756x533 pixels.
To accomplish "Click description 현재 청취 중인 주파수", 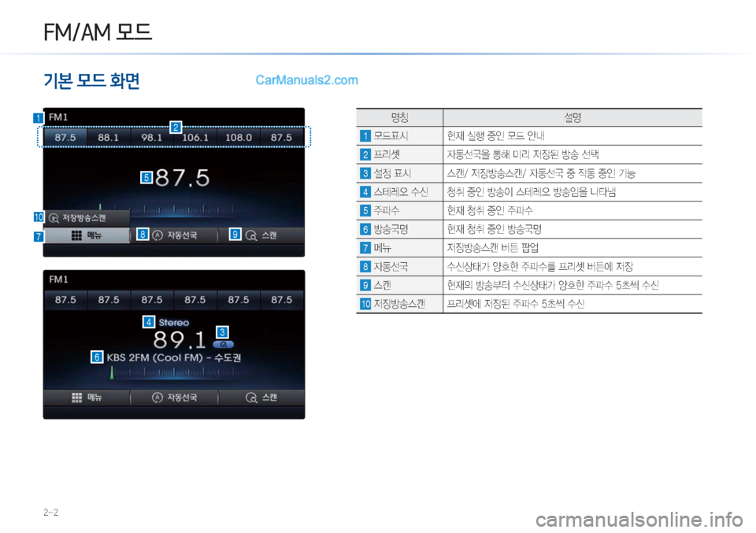I will click(x=490, y=210).
